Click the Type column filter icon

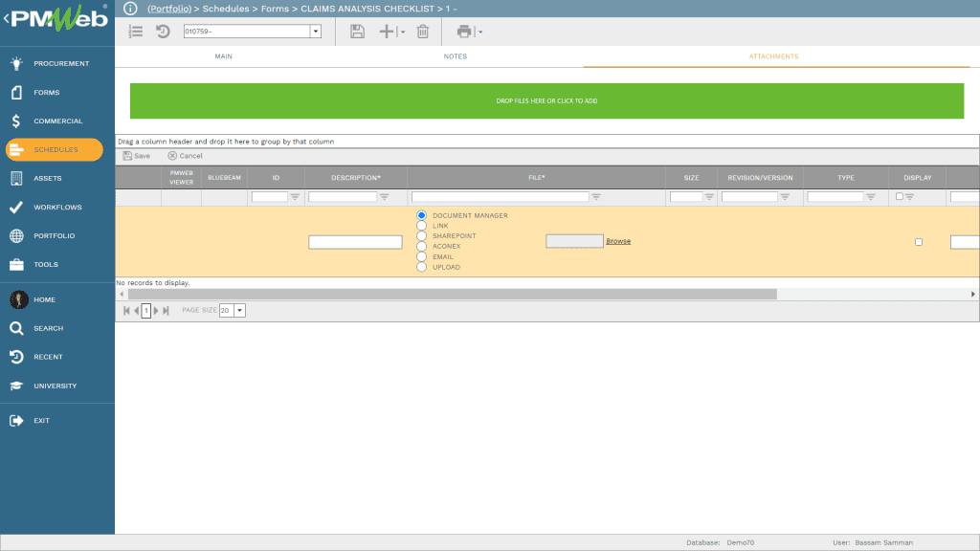coord(871,197)
